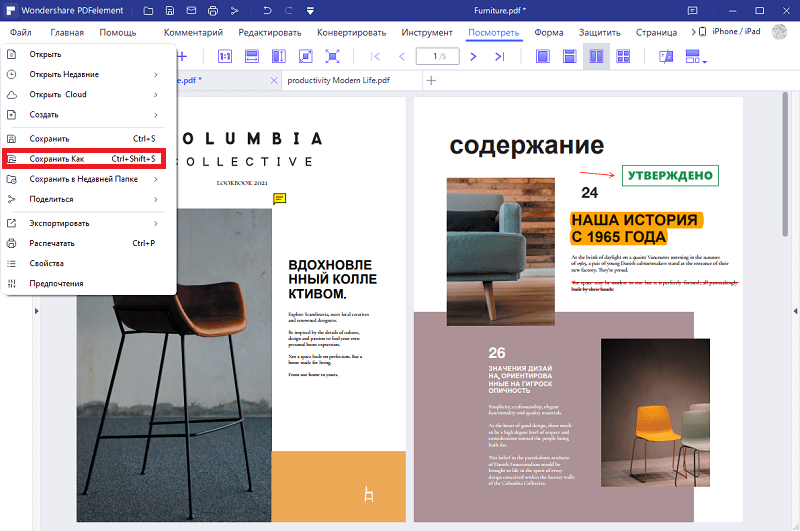Click the undo arrow icon
Viewport: 800px width, 531px height.
pyautogui.click(x=267, y=10)
